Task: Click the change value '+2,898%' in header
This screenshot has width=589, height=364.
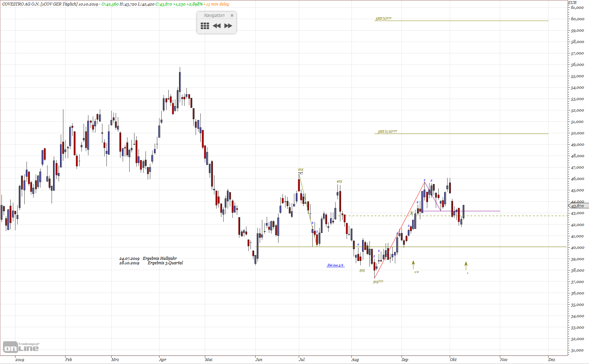Action: point(194,4)
